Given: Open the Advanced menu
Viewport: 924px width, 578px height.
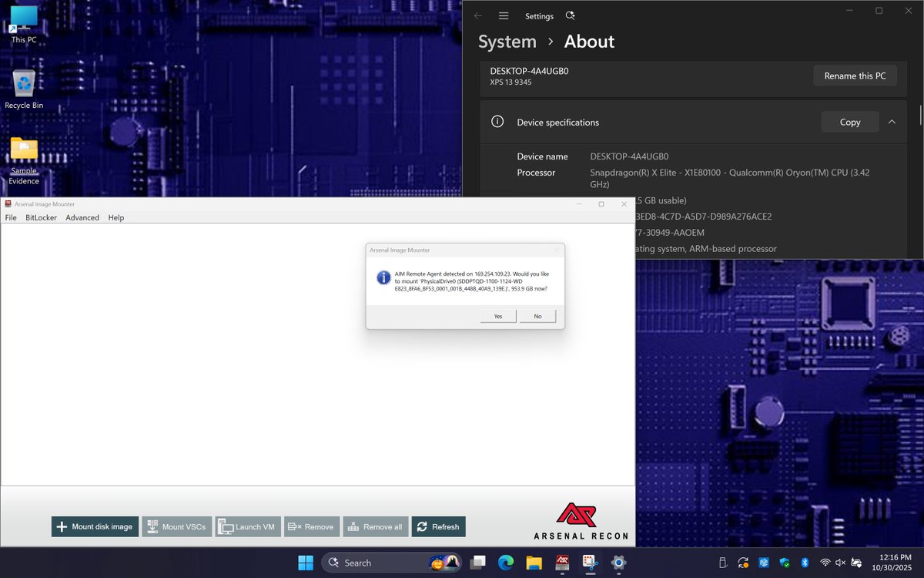Looking at the screenshot, I should [82, 217].
